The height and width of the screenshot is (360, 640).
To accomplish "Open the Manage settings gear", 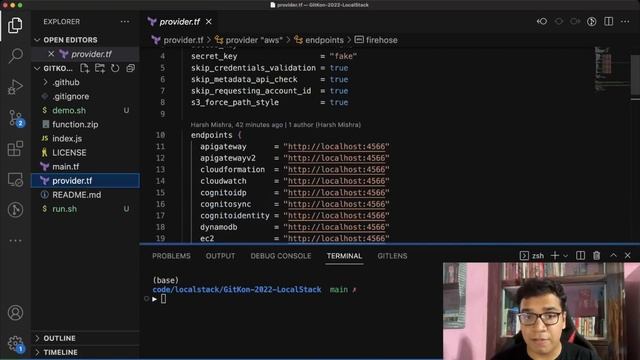I will point(16,344).
